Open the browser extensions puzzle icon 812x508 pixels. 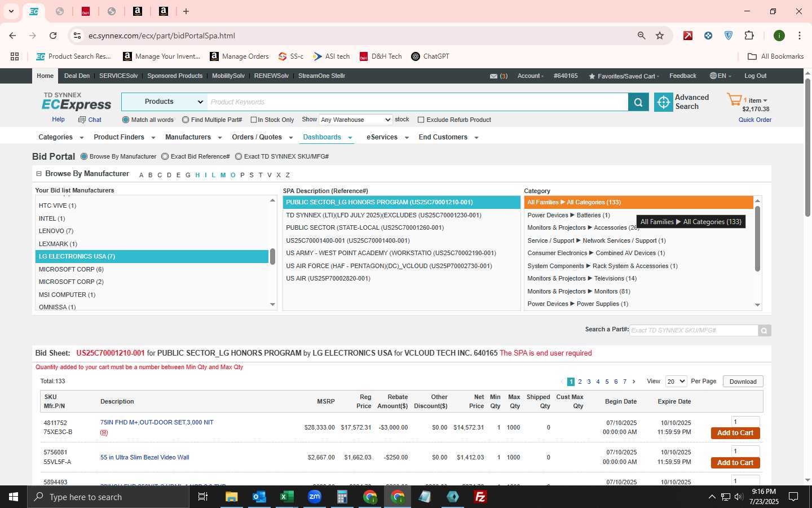(x=749, y=36)
